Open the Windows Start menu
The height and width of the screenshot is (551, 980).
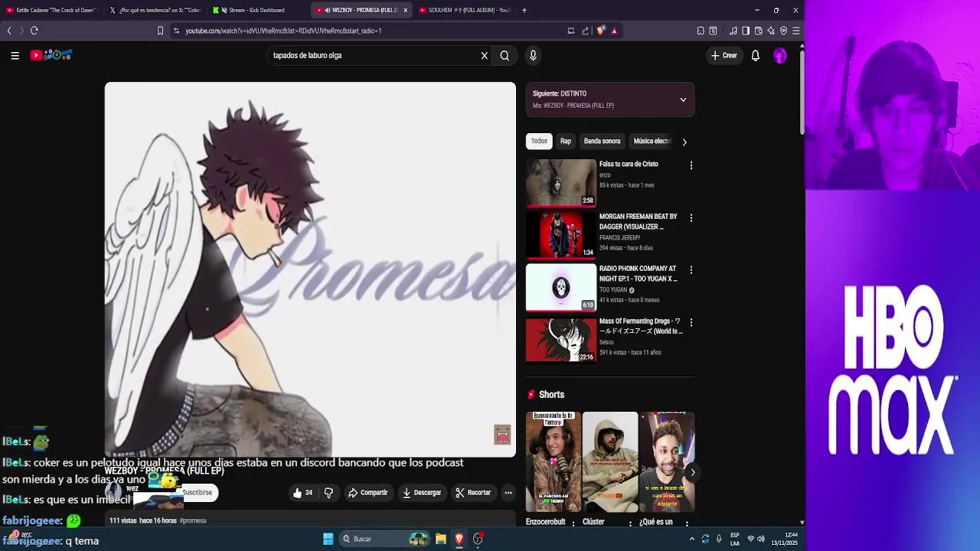pyautogui.click(x=328, y=539)
